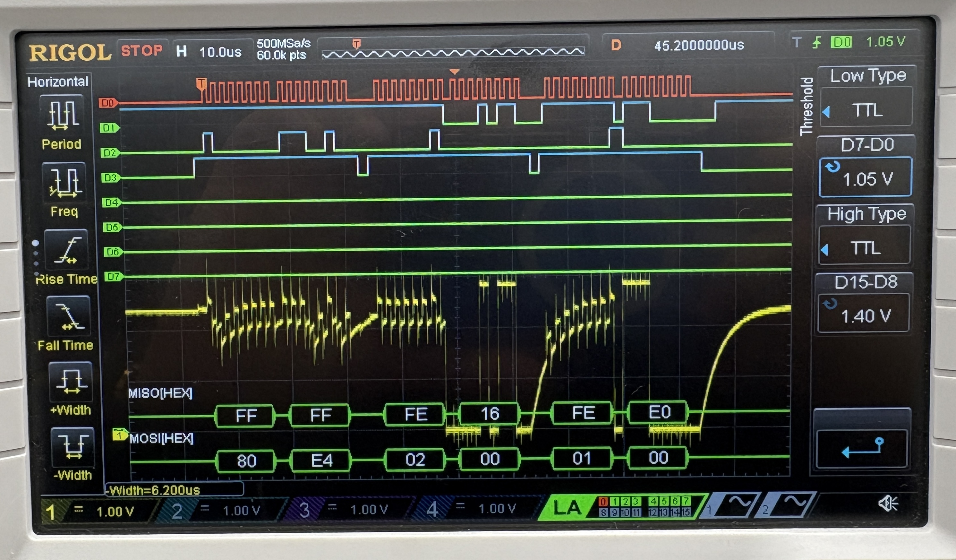Toggle the LA logic analyzer indicator
The height and width of the screenshot is (560, 956).
coord(567,508)
